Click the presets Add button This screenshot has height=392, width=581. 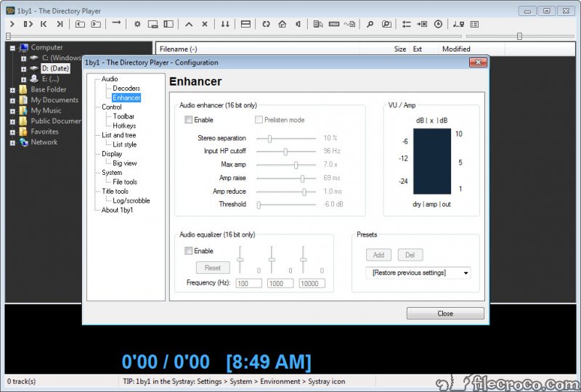[x=378, y=255]
